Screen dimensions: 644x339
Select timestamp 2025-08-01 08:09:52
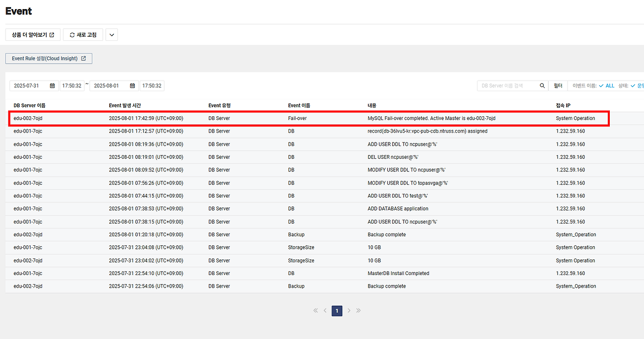(x=146, y=170)
